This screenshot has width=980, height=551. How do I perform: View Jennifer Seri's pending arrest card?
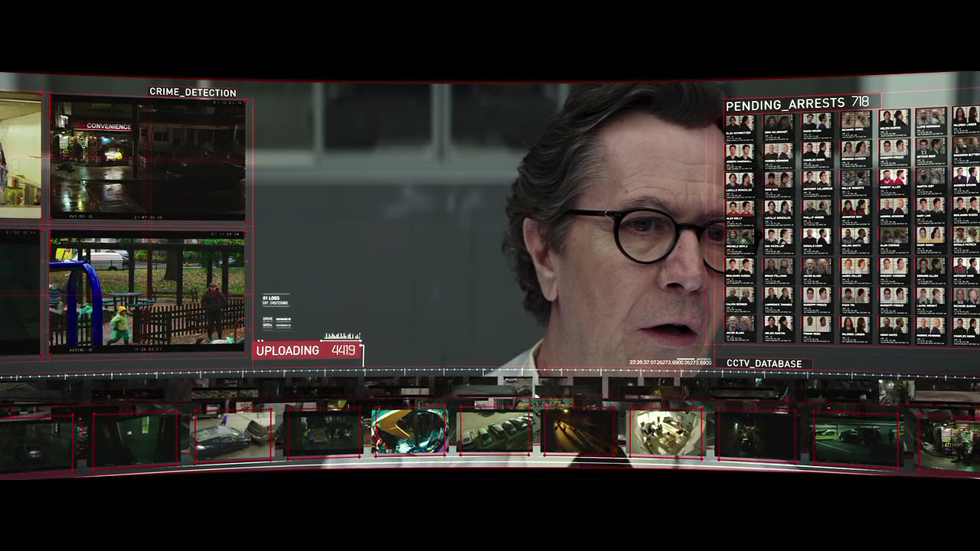(x=854, y=208)
